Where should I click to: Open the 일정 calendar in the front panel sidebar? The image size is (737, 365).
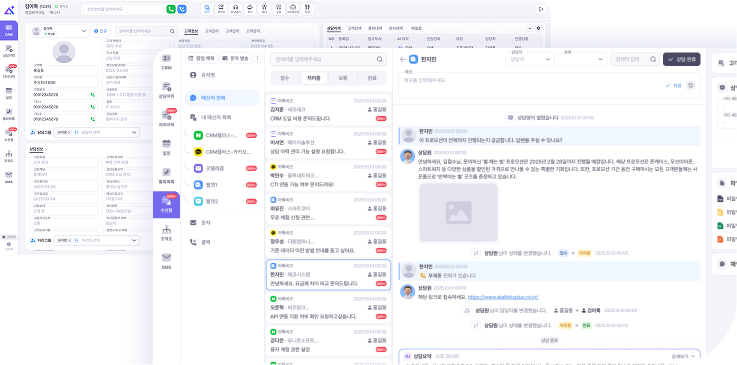point(166,147)
